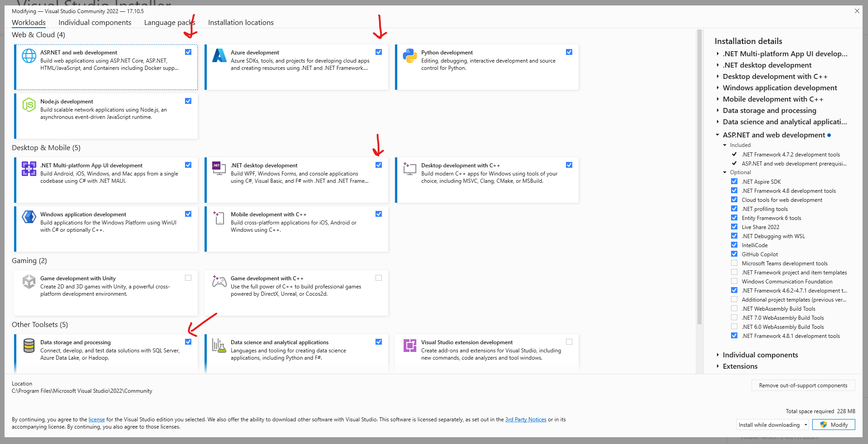868x444 pixels.
Task: Expand .NET desktop development details
Action: click(x=718, y=65)
